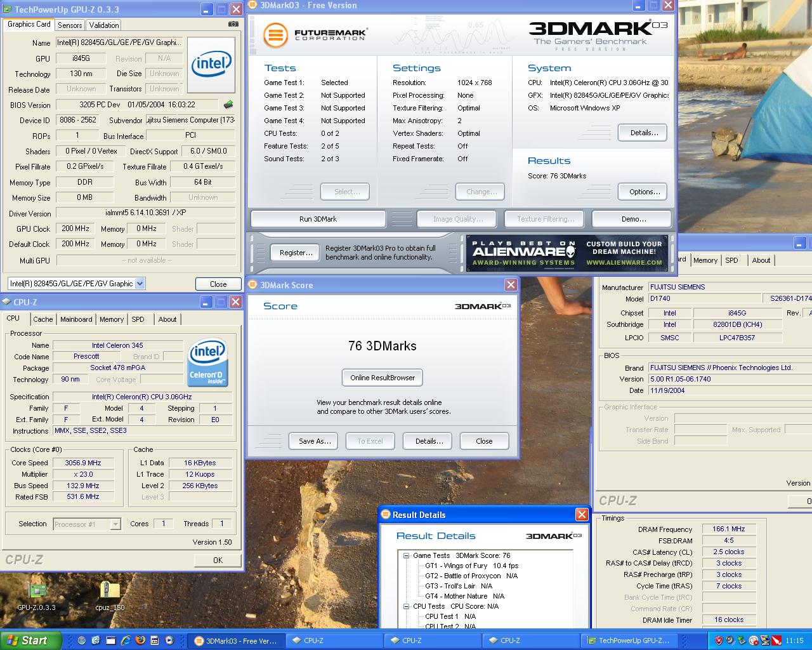Click the Southbridge value 82801DB (ICH4)
The height and width of the screenshot is (650, 812).
(737, 324)
